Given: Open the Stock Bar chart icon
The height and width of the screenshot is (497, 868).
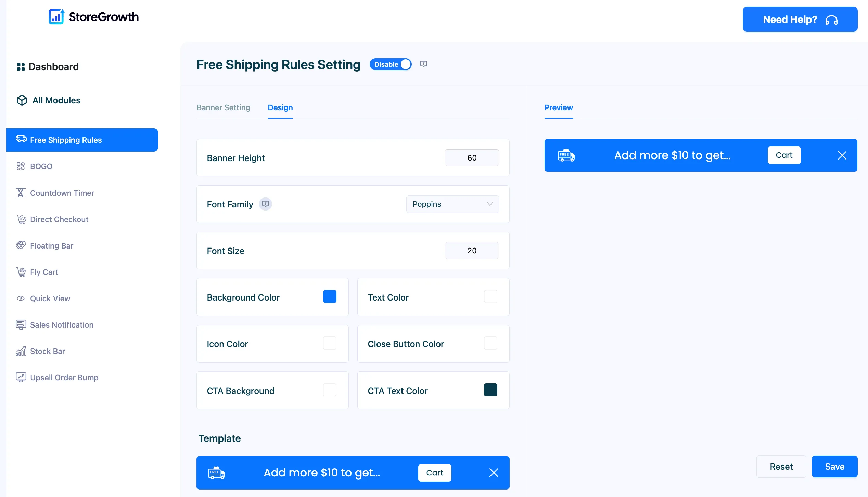Looking at the screenshot, I should (x=21, y=351).
